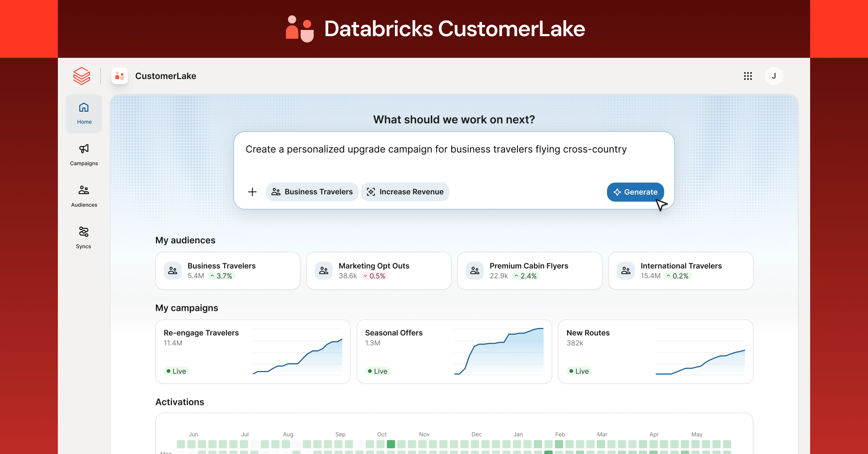Click the 0.5% decline badge

coord(375,276)
